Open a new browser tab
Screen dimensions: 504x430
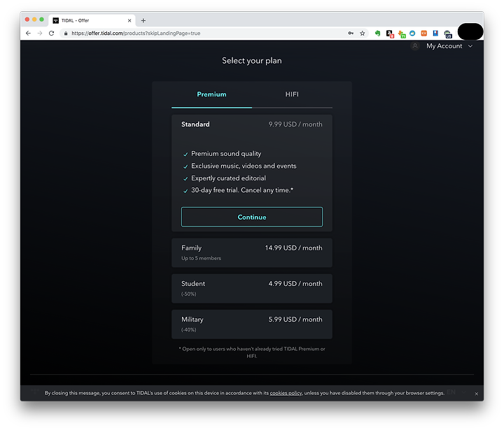(x=143, y=20)
